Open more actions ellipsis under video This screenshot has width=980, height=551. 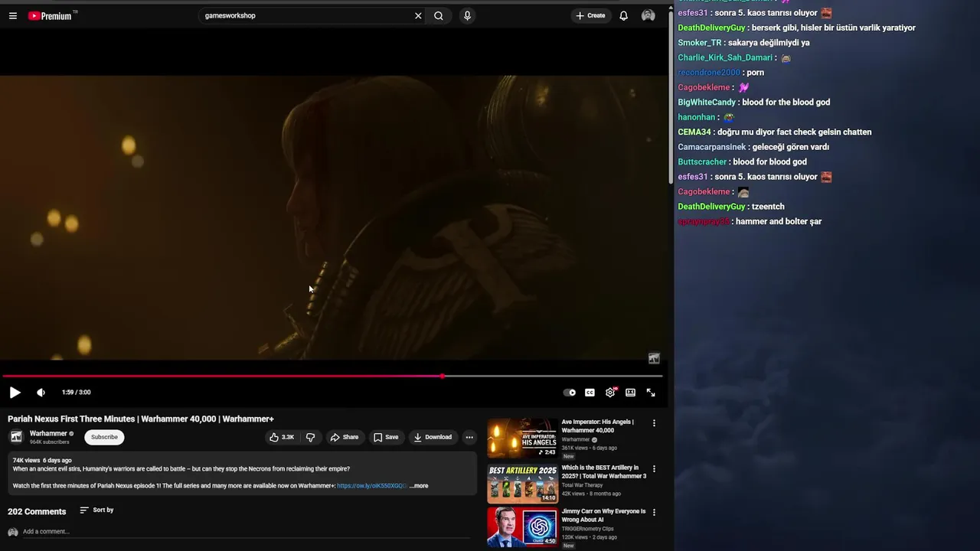tap(469, 437)
